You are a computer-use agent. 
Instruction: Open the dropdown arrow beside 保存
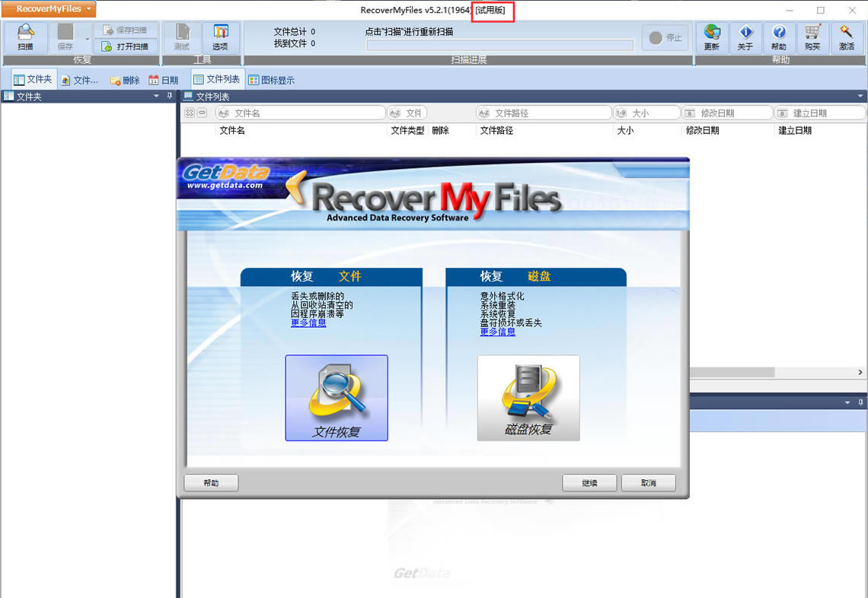(87, 39)
